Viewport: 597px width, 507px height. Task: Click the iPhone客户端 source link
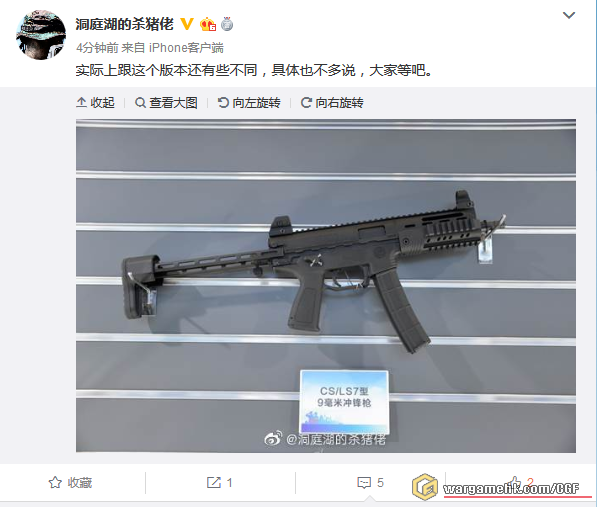click(x=186, y=48)
